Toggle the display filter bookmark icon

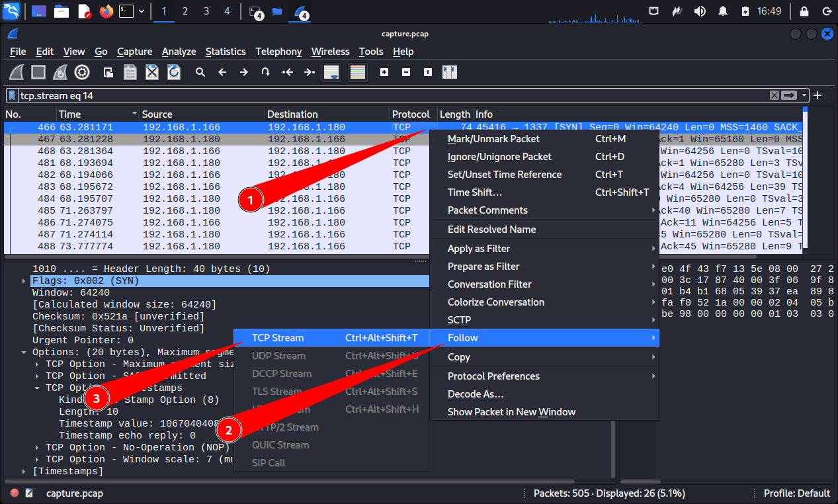(x=13, y=96)
